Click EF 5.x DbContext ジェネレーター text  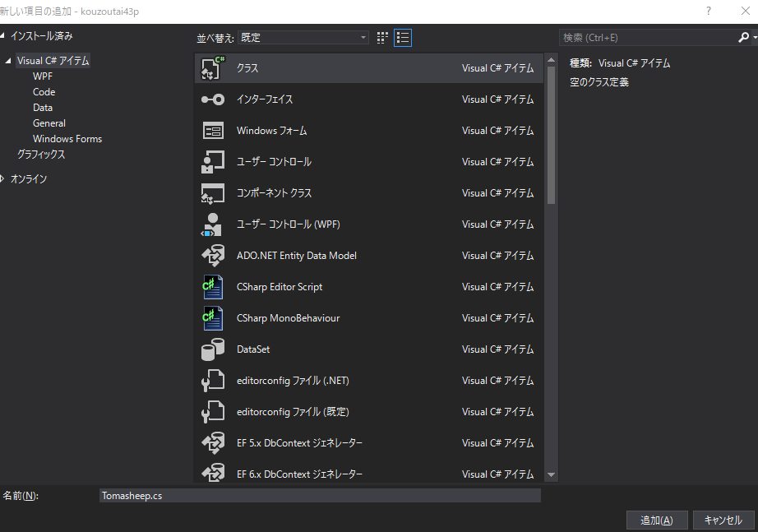point(300,443)
